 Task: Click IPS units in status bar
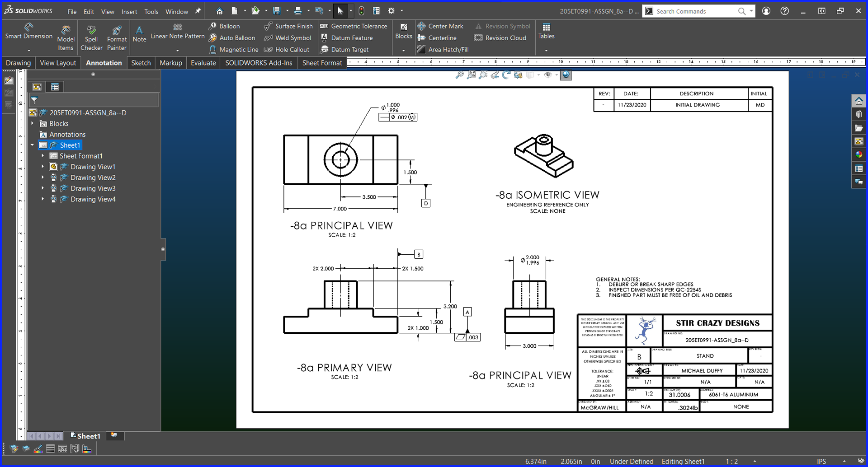(821, 461)
